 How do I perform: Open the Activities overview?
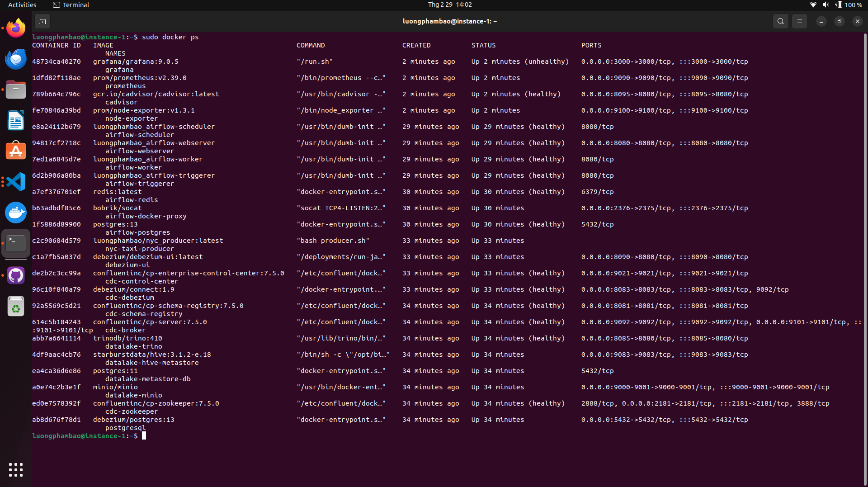(x=22, y=5)
